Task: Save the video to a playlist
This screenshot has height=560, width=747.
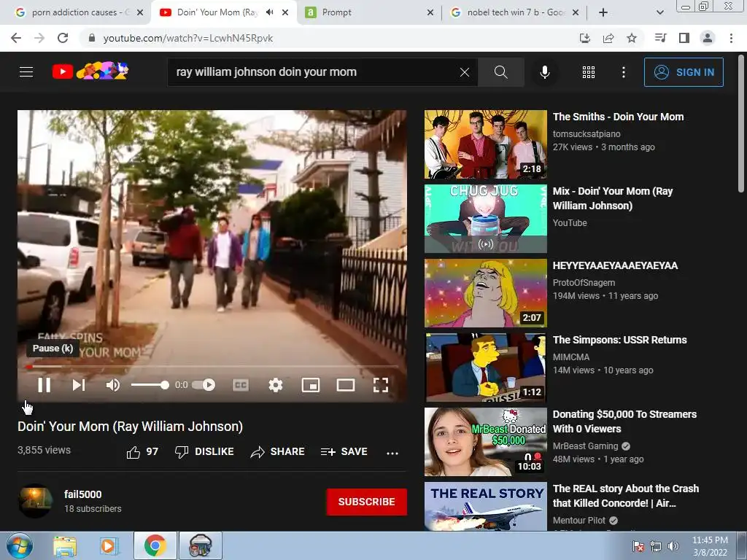Action: [344, 451]
